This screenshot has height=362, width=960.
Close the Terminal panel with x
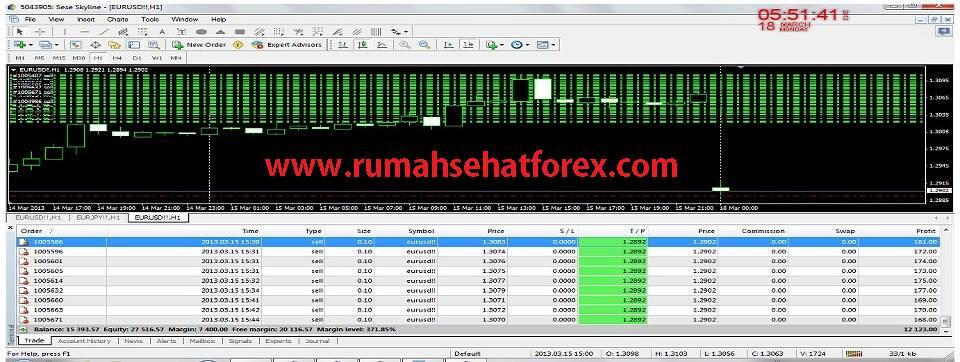pos(9,228)
